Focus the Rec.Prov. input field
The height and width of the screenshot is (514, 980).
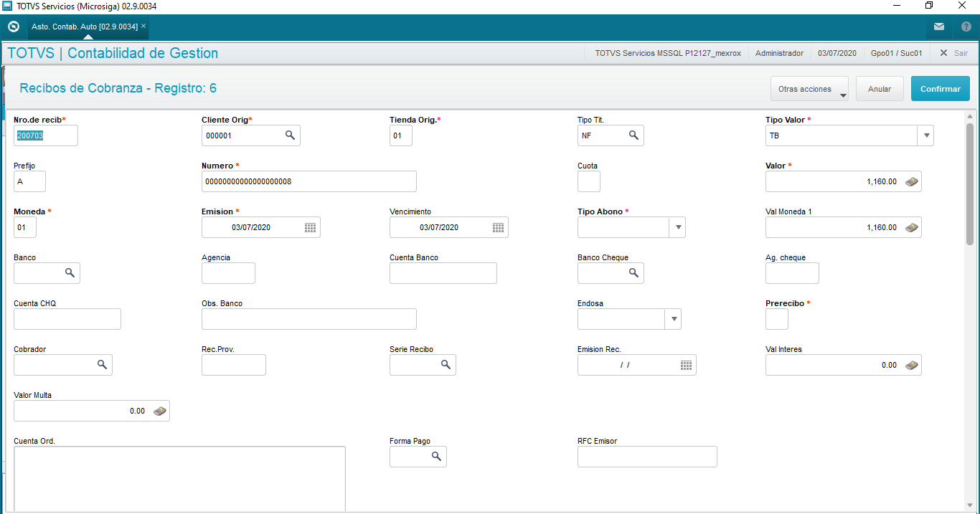pyautogui.click(x=234, y=365)
